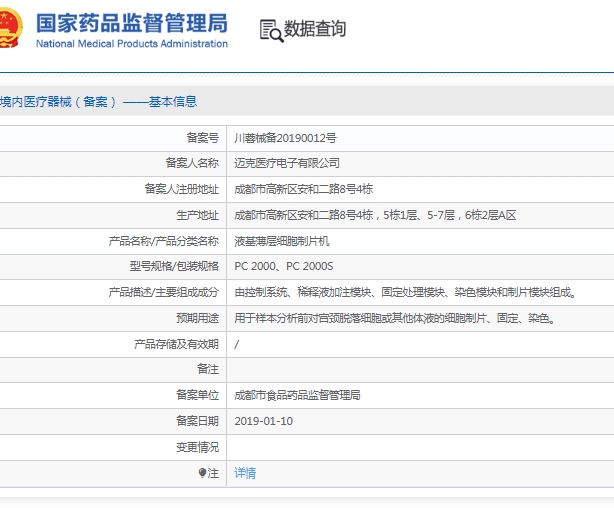The height and width of the screenshot is (508, 614).
Task: Select production address with 5栋1层 text
Action: 375,215
